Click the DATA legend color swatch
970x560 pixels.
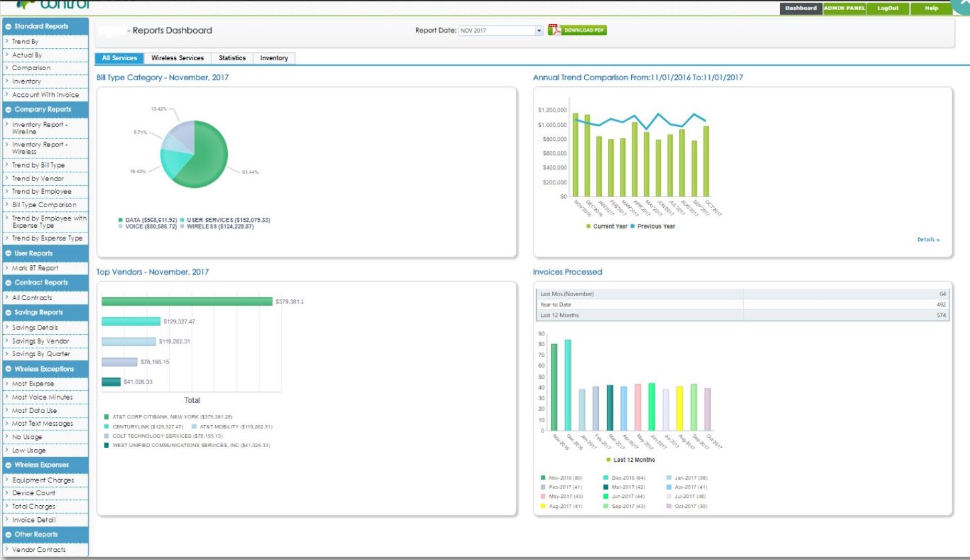121,220
